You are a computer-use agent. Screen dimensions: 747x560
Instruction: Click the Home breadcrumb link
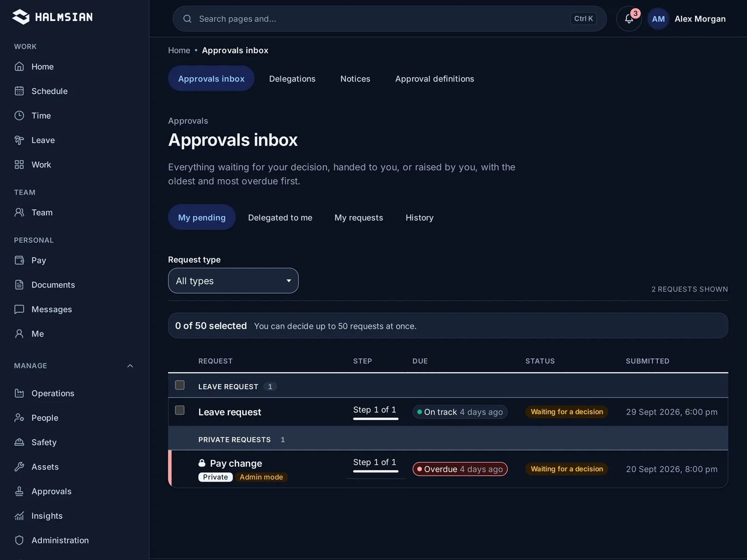[179, 50]
